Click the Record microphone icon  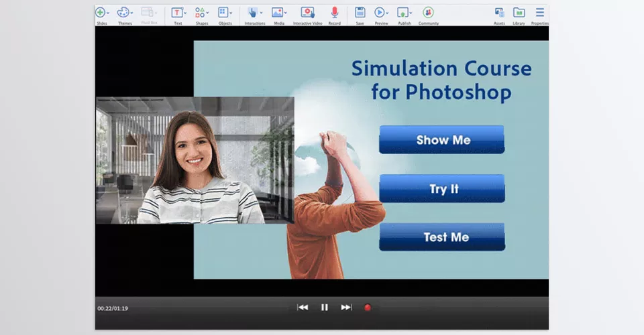[x=335, y=12]
